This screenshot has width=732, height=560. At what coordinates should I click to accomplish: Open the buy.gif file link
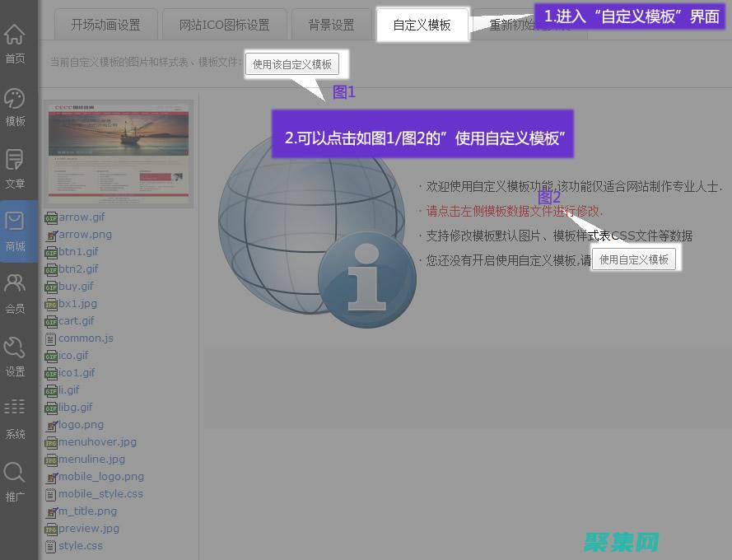[x=76, y=287]
